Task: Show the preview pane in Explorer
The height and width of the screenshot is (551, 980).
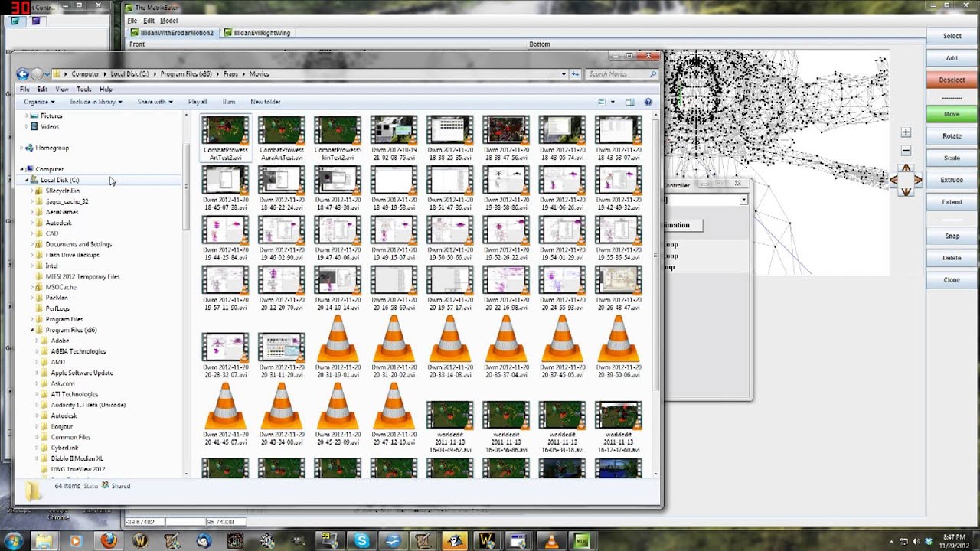Action: pyautogui.click(x=630, y=102)
